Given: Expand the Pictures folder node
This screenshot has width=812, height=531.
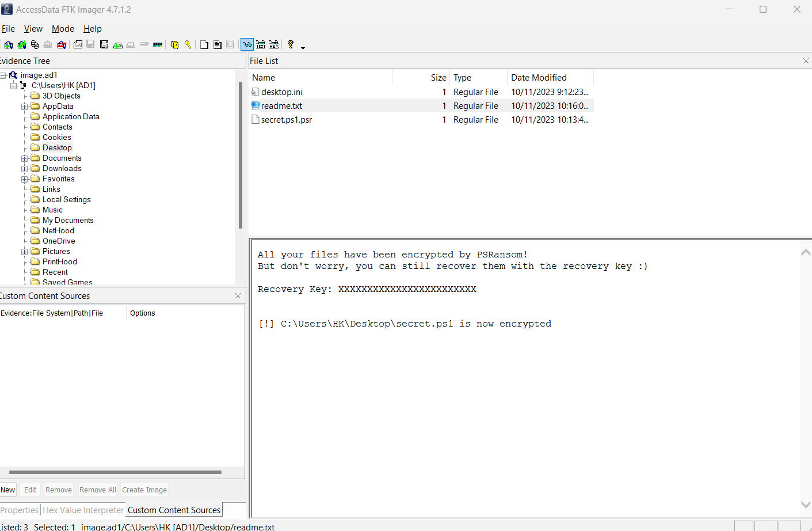Looking at the screenshot, I should coord(24,252).
